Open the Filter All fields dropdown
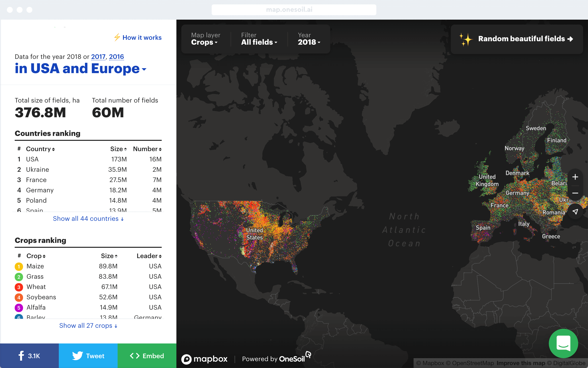 (x=259, y=42)
